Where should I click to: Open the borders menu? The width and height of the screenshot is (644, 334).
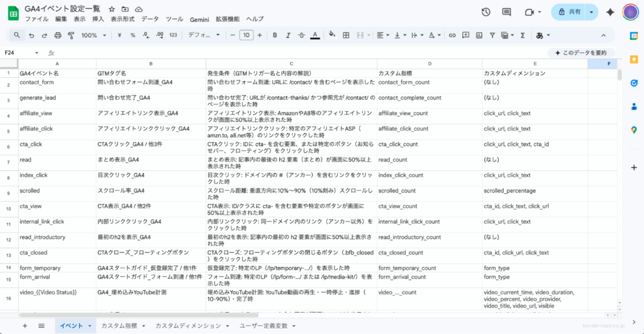click(x=347, y=35)
